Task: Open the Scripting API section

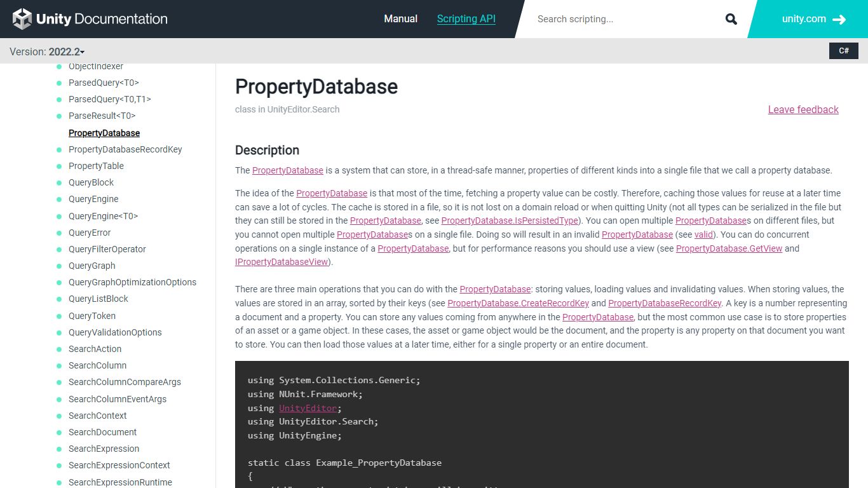Action: (x=466, y=19)
